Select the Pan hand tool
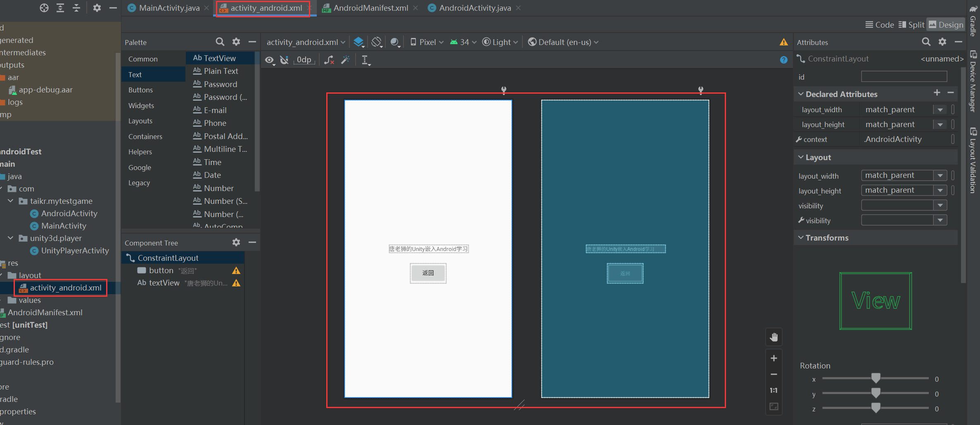The image size is (980, 425). tap(774, 337)
